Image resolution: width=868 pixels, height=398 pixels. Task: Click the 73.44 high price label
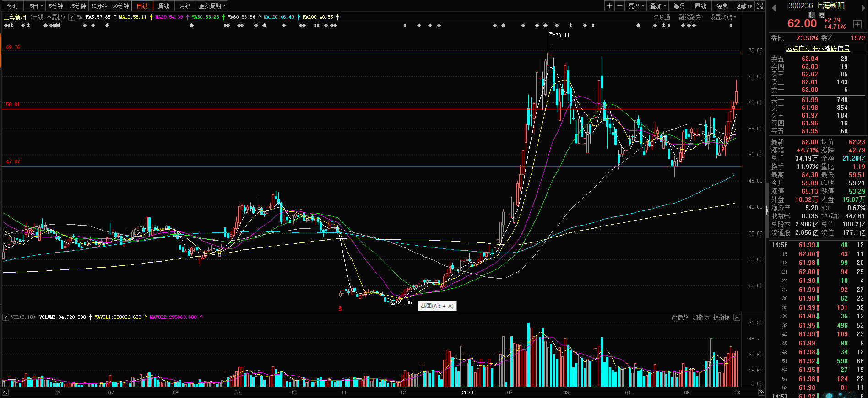[x=562, y=35]
